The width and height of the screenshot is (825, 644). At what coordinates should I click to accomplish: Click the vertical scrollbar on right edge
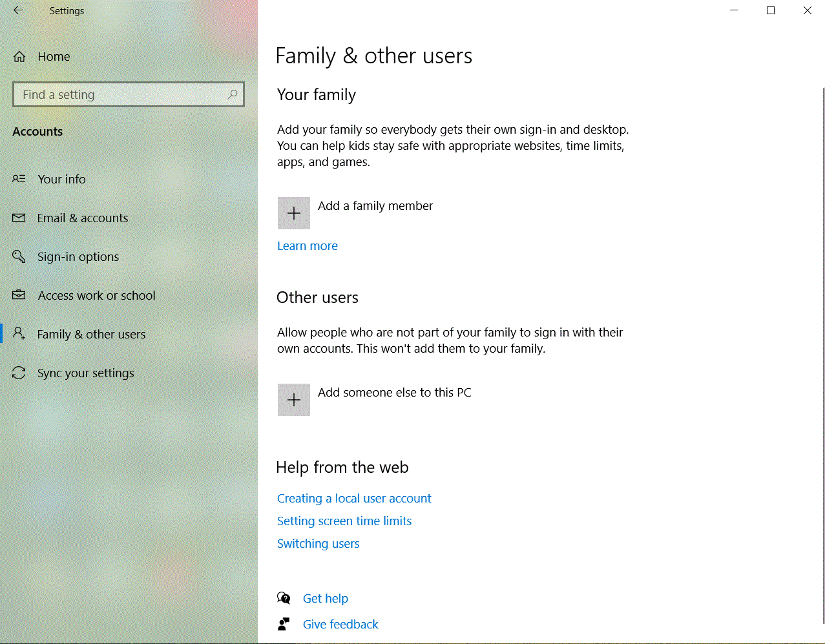click(823, 355)
